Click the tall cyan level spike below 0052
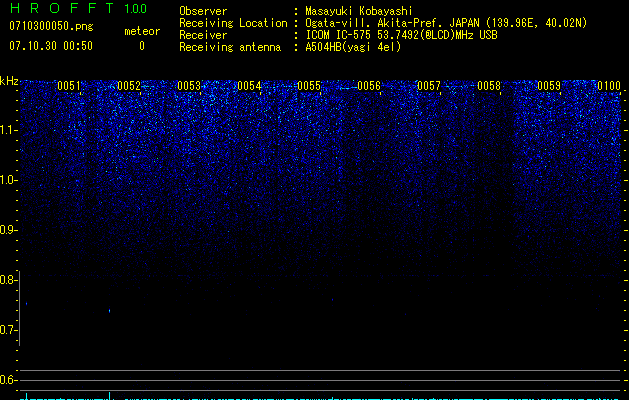Viewport: 629px width, 400px height. pos(110,396)
